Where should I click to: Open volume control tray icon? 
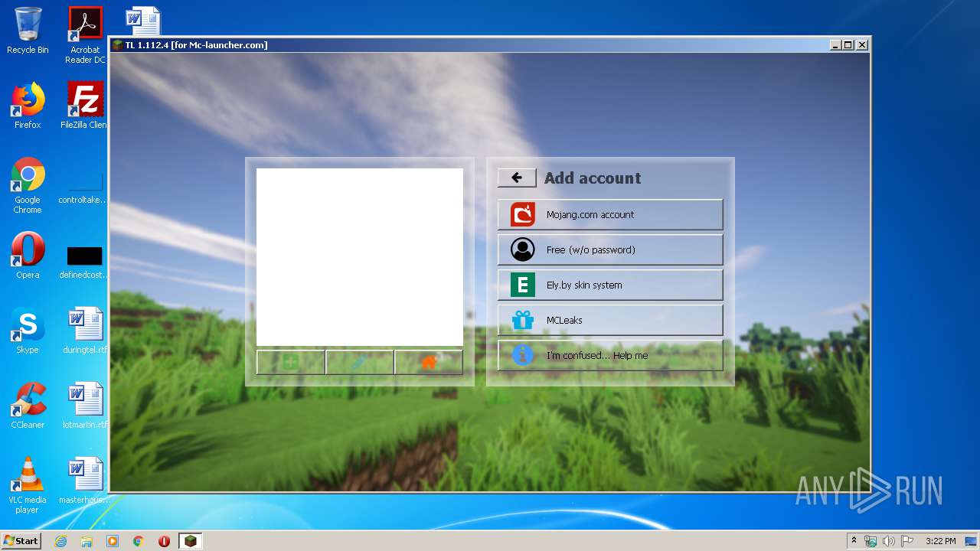click(888, 541)
